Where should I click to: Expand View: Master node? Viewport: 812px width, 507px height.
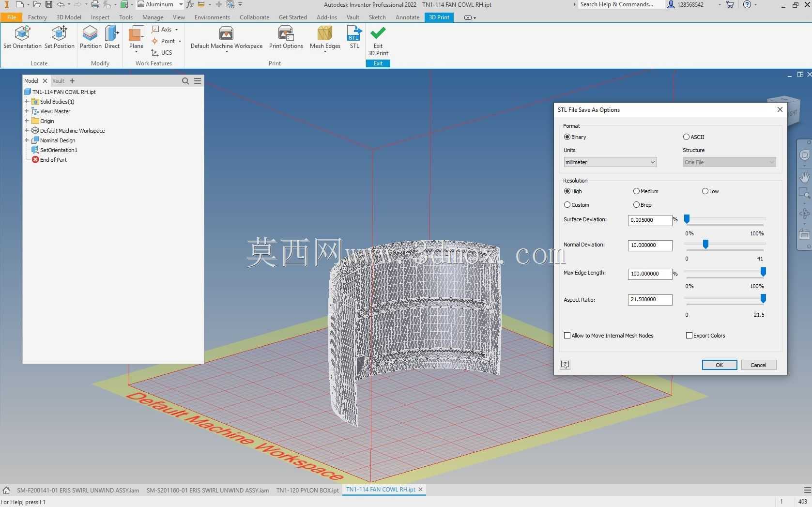point(27,111)
